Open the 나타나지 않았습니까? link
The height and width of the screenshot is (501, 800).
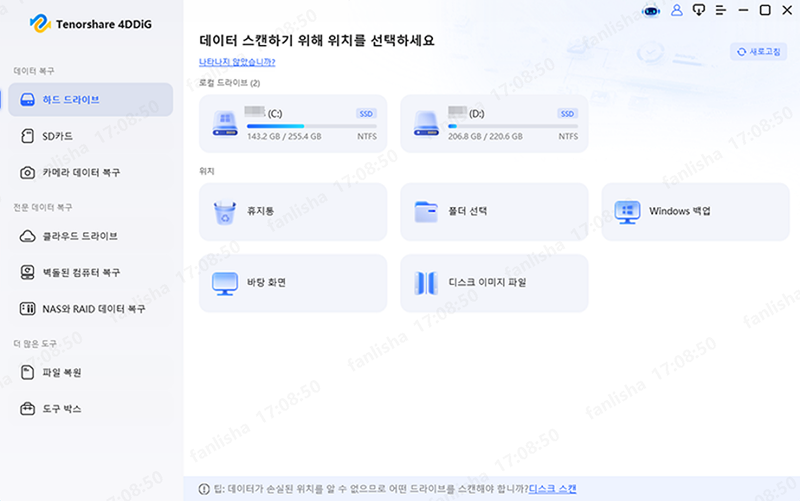[237, 62]
